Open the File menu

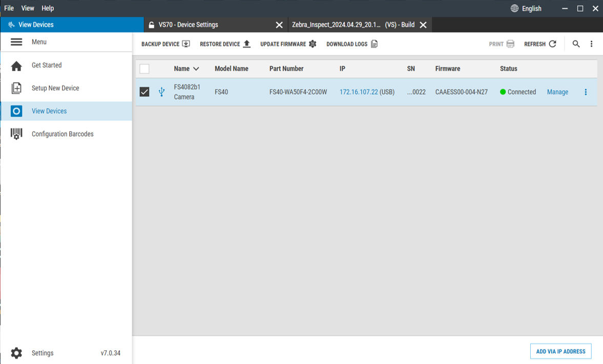coord(9,8)
